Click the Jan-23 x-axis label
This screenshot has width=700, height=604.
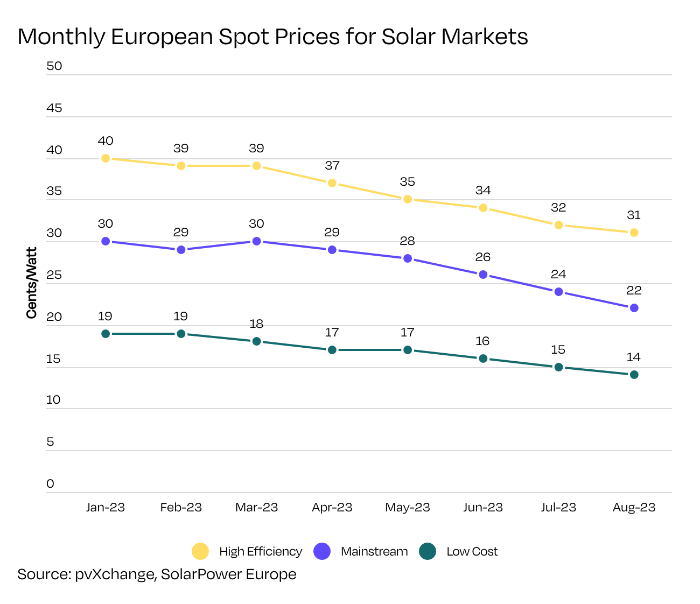(x=106, y=507)
